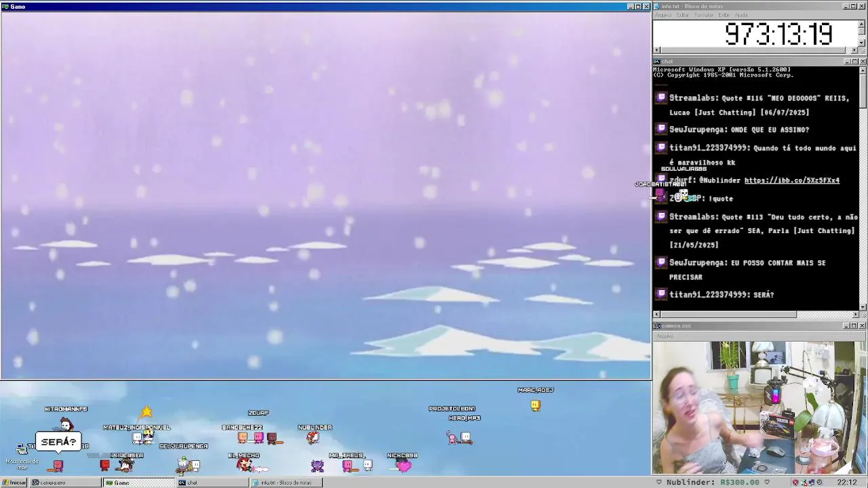Click Twitch badge beside 'EU POSSO CONTAR MAIS'

(661, 262)
